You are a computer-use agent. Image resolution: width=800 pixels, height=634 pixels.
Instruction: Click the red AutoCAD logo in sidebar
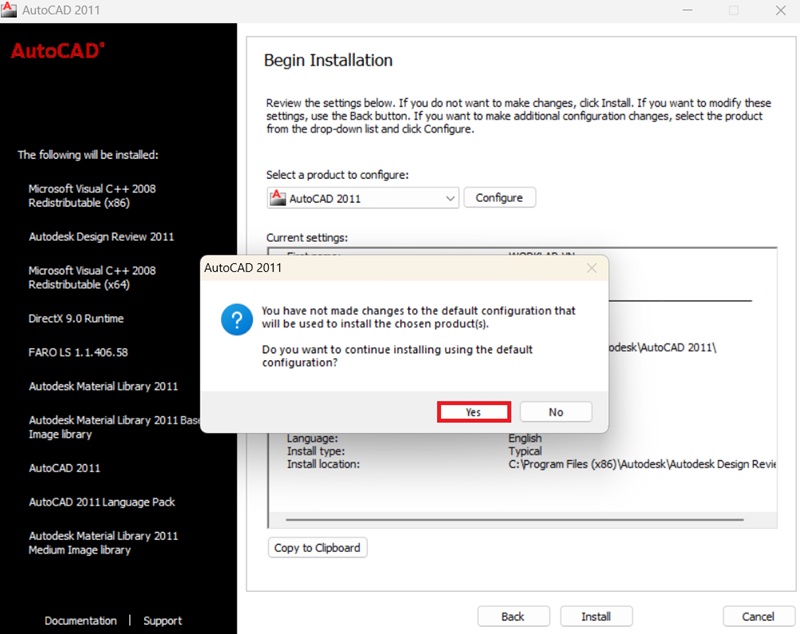click(57, 51)
